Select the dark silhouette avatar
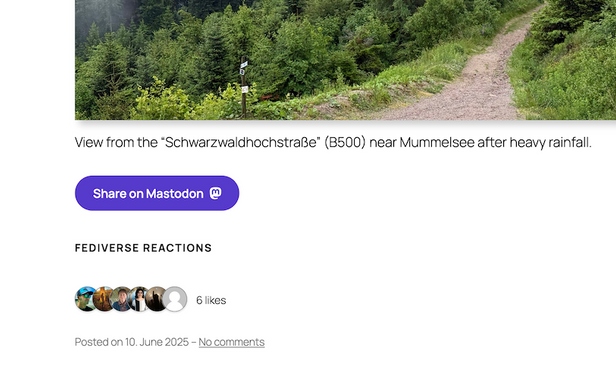616x373 pixels. (156, 299)
